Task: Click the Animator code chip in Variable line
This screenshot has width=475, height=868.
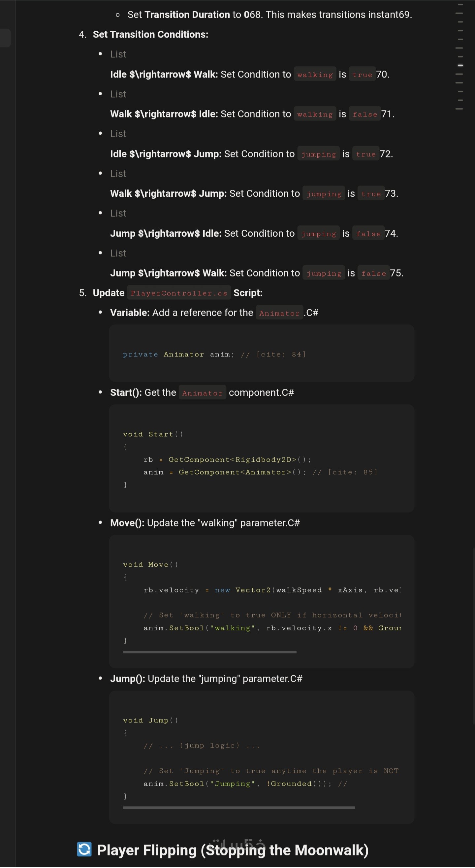Action: 279,313
